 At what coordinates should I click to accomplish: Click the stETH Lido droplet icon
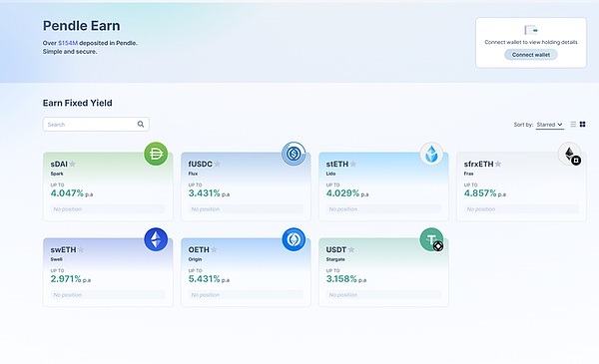431,154
